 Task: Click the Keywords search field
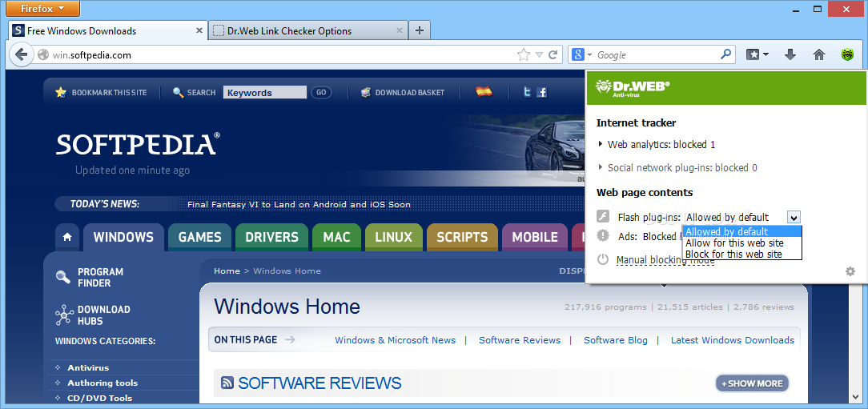[264, 92]
